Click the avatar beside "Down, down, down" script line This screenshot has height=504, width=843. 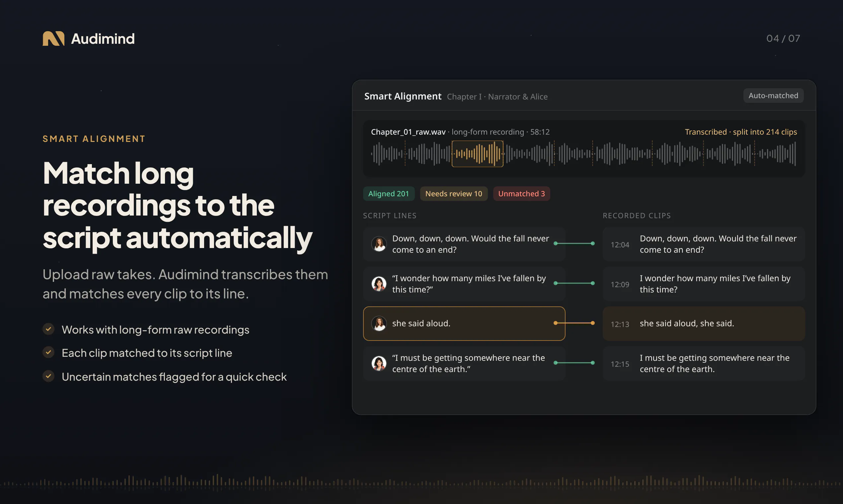click(379, 244)
